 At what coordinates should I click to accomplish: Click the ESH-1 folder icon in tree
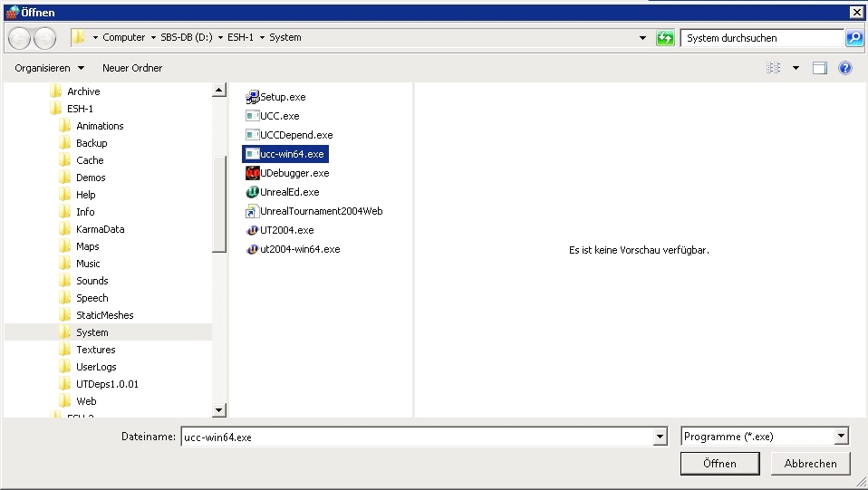point(55,108)
